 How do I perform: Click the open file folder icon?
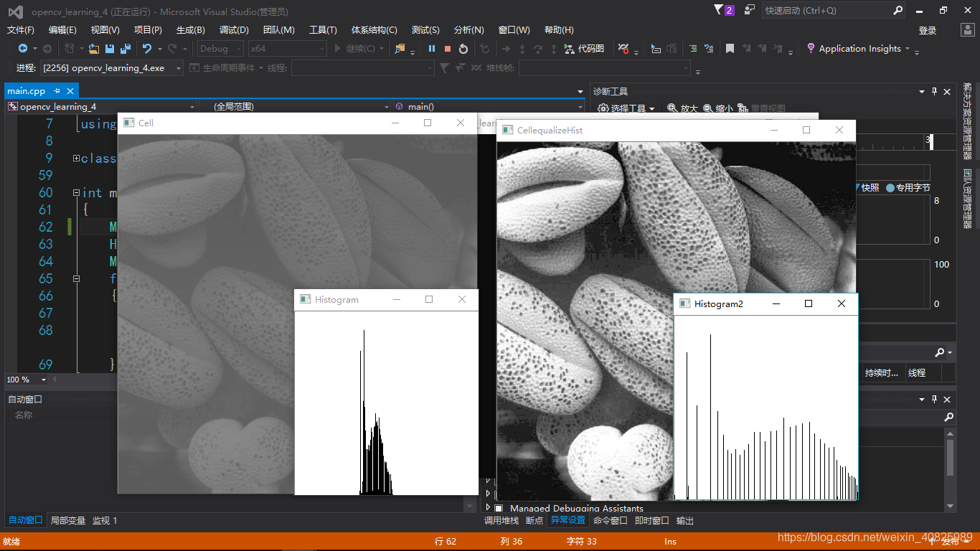pyautogui.click(x=93, y=49)
